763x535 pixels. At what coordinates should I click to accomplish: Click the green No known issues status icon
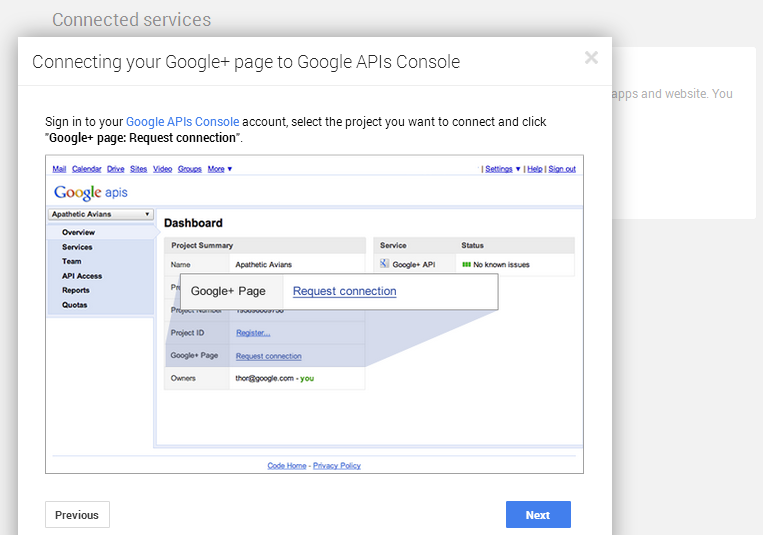tap(466, 264)
